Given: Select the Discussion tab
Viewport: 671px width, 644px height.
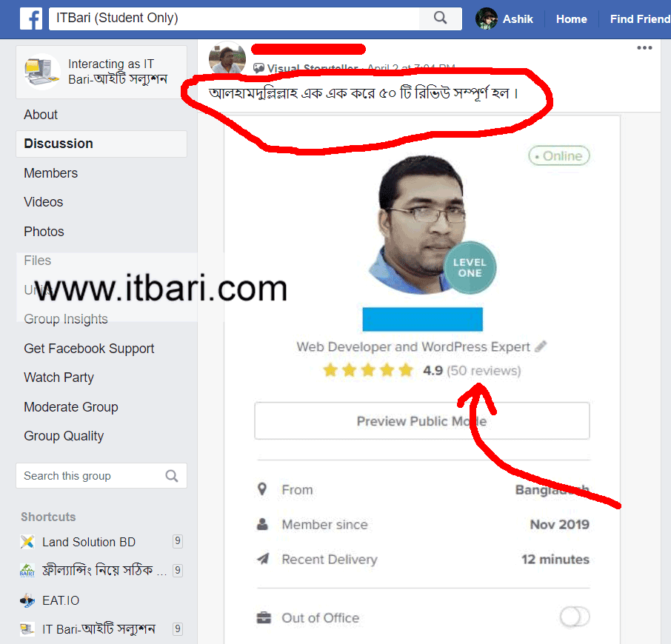Looking at the screenshot, I should click(101, 144).
